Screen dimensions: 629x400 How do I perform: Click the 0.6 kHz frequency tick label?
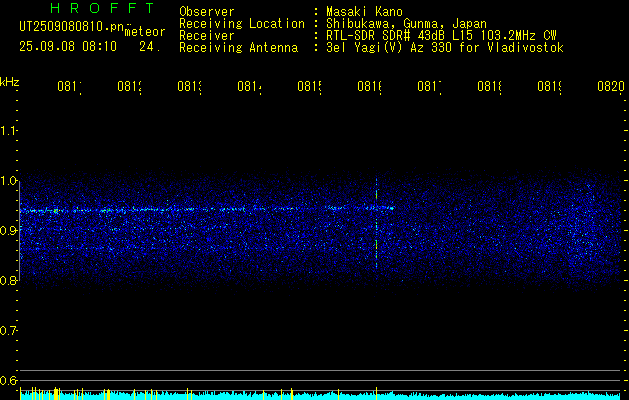click(x=8, y=380)
